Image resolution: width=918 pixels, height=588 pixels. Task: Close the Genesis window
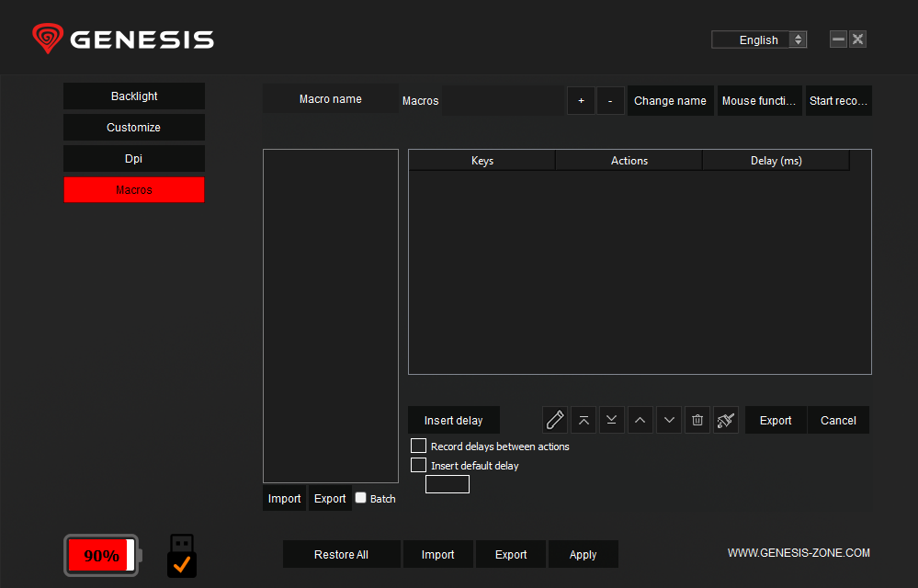pyautogui.click(x=858, y=40)
